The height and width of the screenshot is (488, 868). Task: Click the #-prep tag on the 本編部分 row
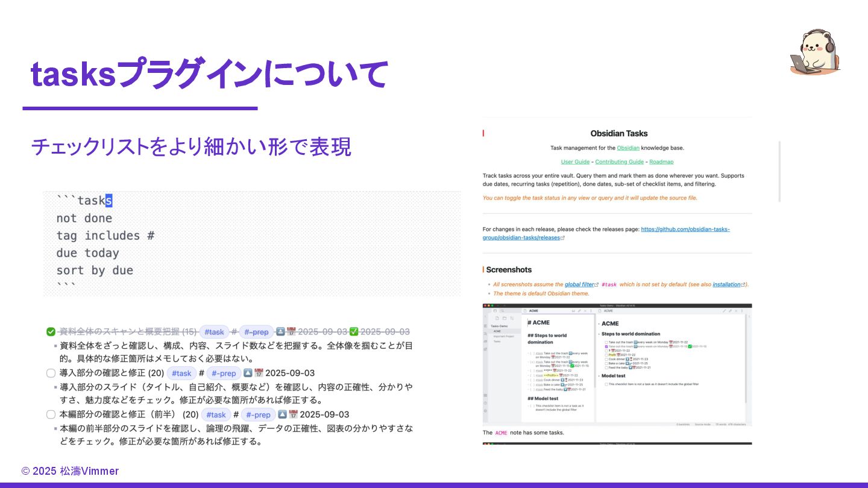pyautogui.click(x=258, y=414)
